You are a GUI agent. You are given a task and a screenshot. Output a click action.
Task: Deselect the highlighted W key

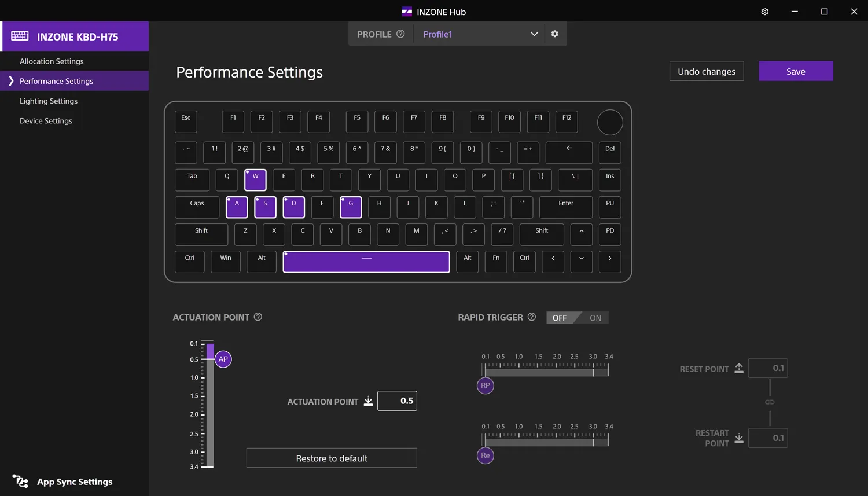[x=255, y=179]
